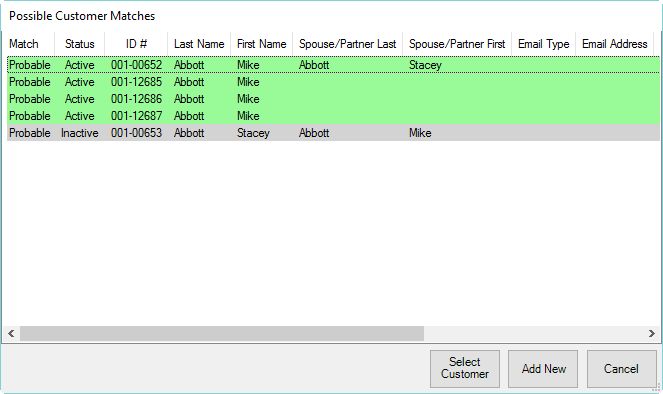Click Probable in row 001-00652

[x=30, y=65]
